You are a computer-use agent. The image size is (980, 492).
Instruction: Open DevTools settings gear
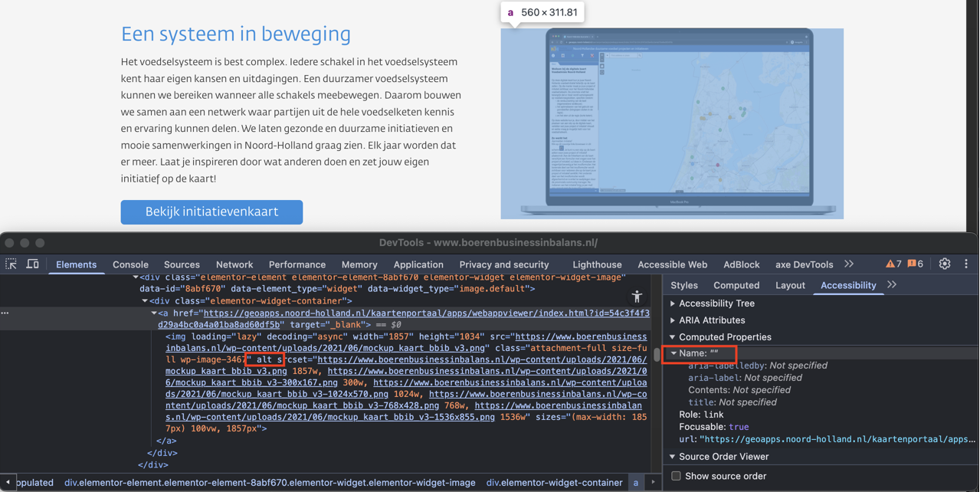click(944, 264)
